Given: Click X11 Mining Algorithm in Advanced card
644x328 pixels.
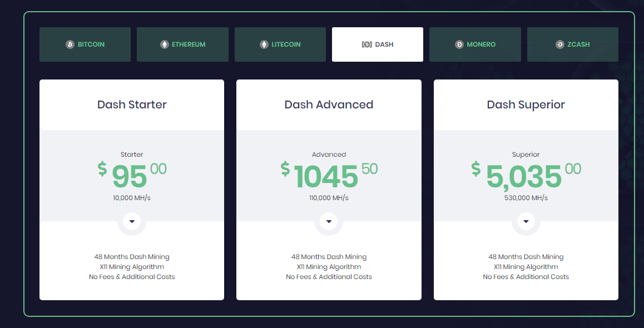Looking at the screenshot, I should [329, 267].
